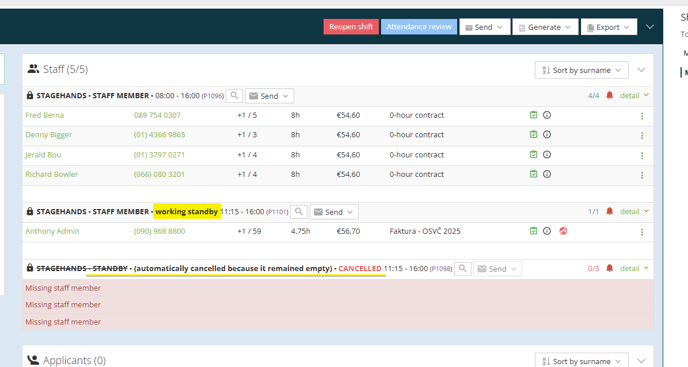The image size is (688, 367).
Task: Open Sort by surname dropdown in Applicants panel
Action: [581, 361]
